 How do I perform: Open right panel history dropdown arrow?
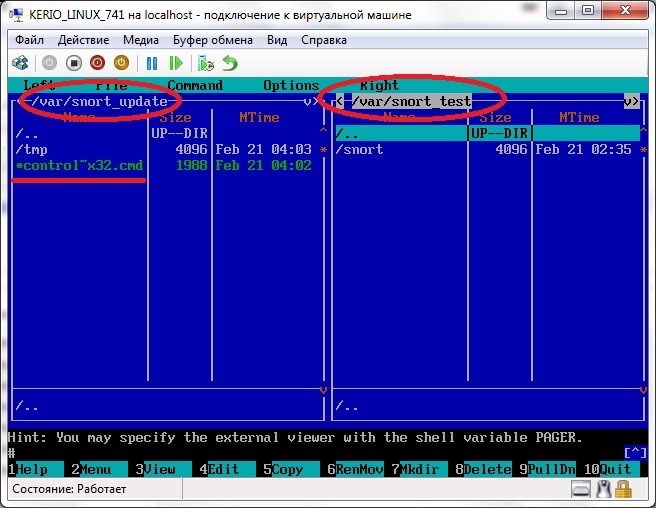tap(631, 101)
